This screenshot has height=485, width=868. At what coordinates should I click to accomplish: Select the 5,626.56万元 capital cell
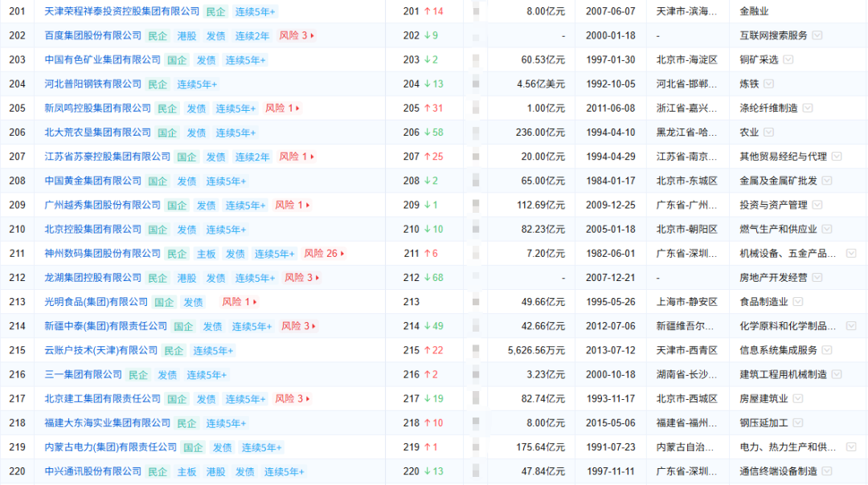click(x=536, y=351)
